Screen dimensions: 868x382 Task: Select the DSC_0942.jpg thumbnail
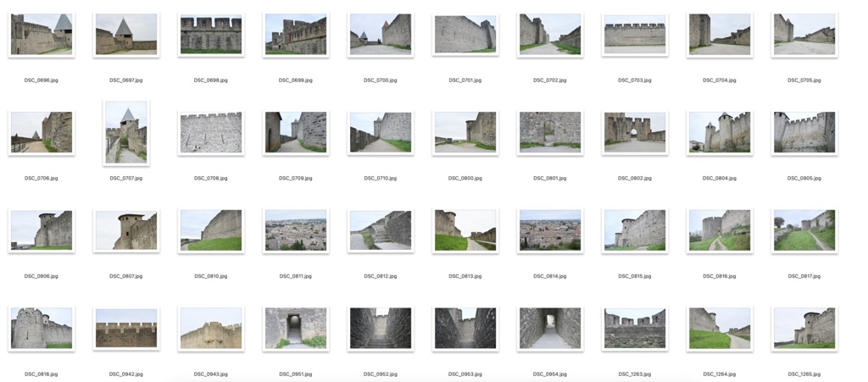point(126,328)
